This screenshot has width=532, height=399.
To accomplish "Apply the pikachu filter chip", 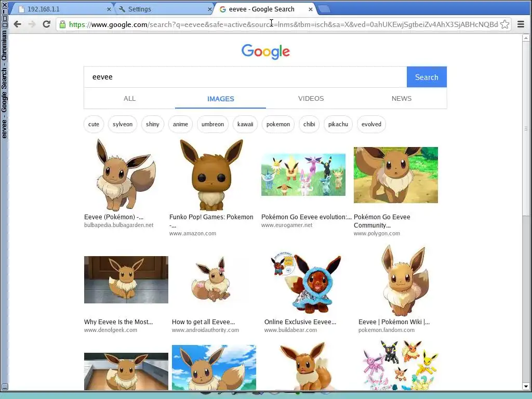I will pos(338,124).
